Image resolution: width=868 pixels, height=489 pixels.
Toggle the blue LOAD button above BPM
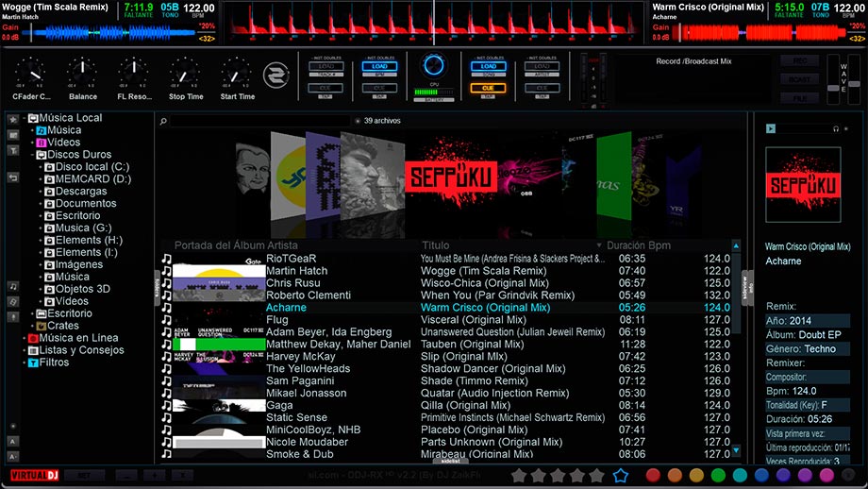click(379, 66)
